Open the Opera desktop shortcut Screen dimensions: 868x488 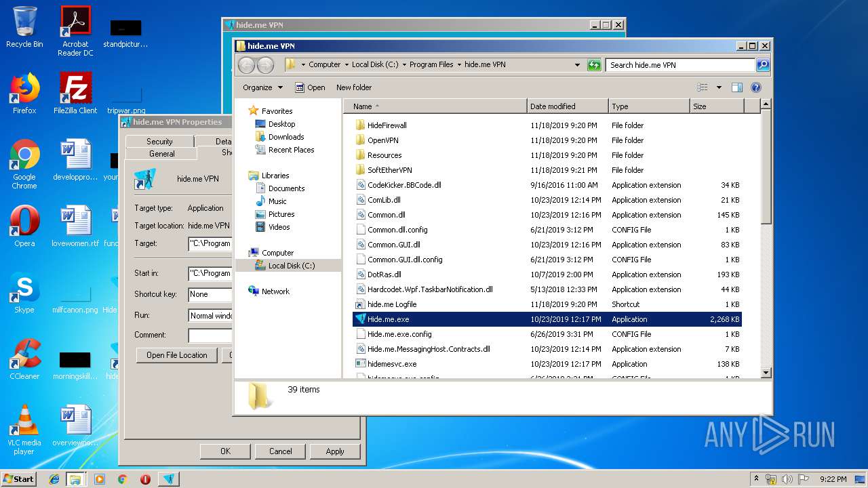(24, 226)
